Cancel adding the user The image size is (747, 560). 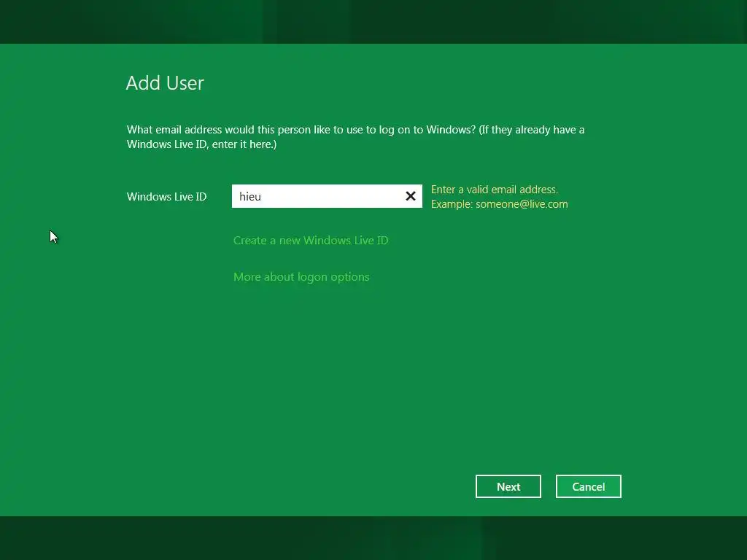click(x=589, y=486)
